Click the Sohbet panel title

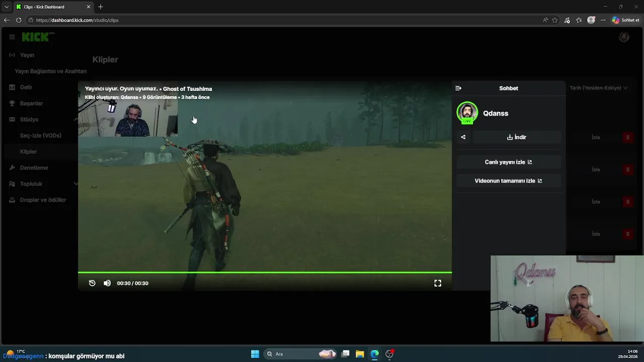pyautogui.click(x=508, y=88)
